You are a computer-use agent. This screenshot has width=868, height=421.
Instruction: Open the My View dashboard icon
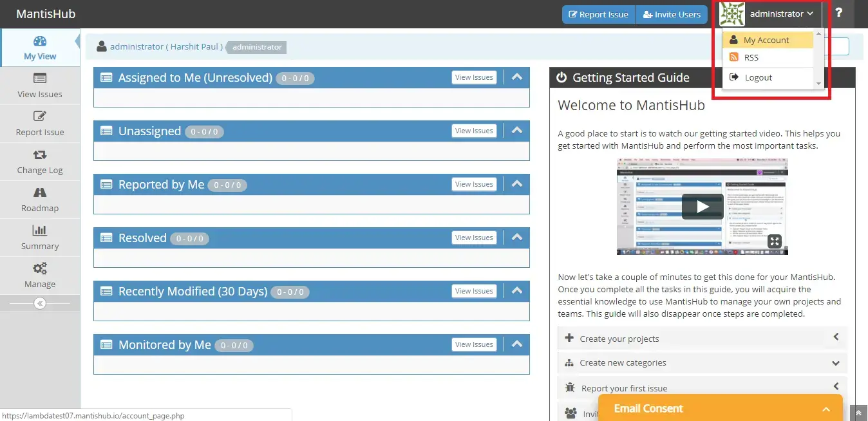point(40,41)
